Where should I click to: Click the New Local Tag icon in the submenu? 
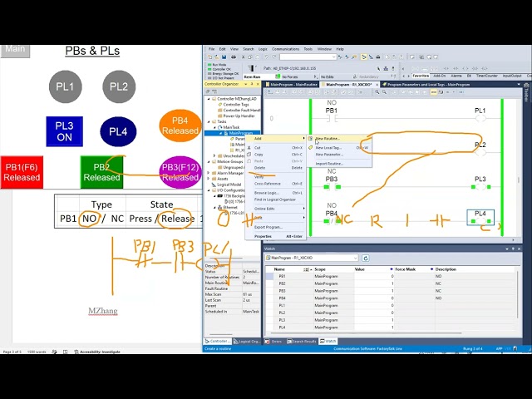310,148
